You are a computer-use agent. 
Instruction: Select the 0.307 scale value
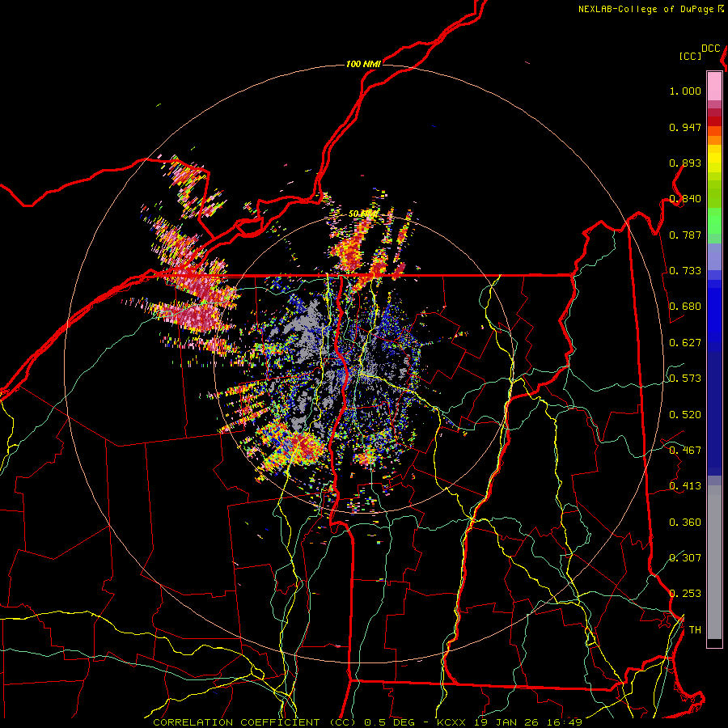(x=685, y=558)
